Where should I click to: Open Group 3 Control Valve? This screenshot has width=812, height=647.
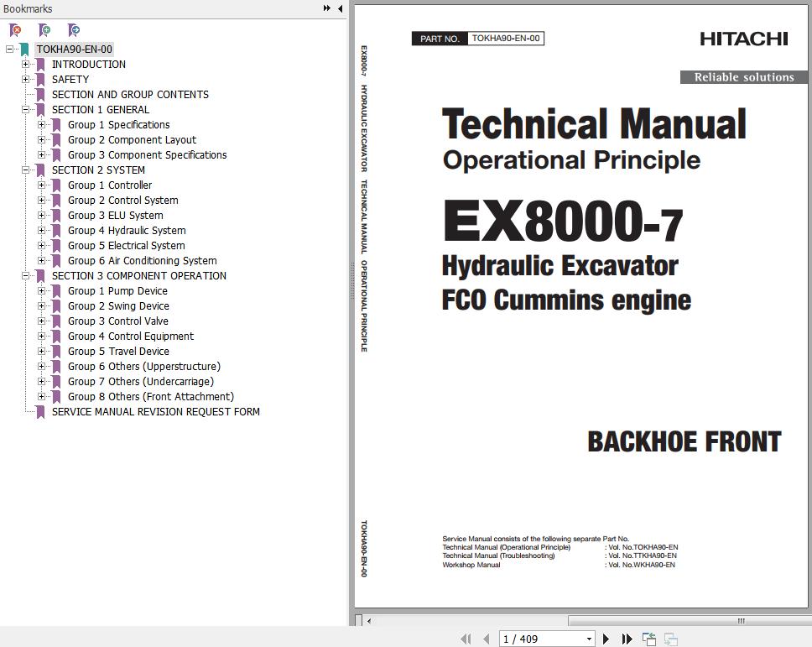118,321
